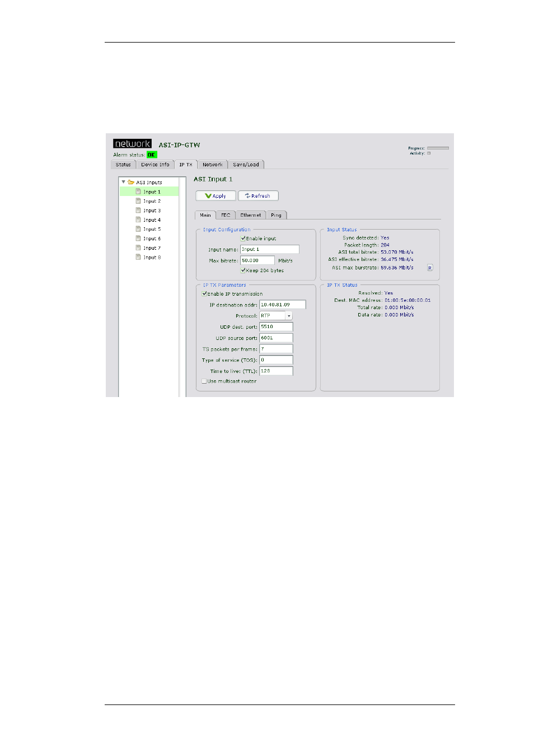Open the Device Info tab

point(155,165)
